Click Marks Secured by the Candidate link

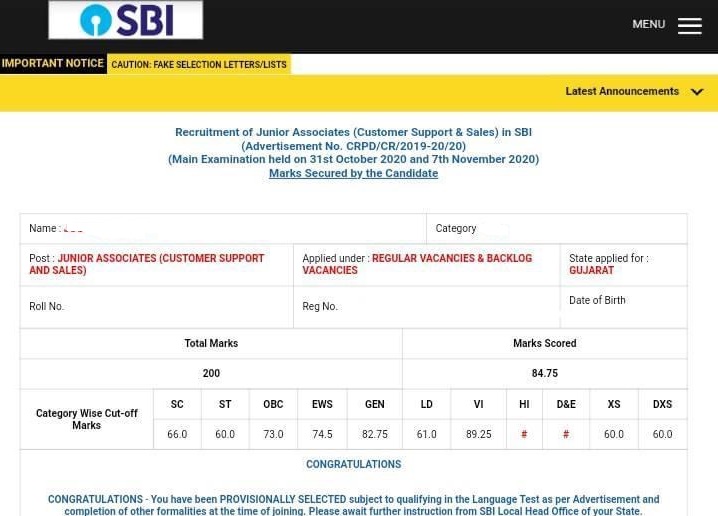353,173
